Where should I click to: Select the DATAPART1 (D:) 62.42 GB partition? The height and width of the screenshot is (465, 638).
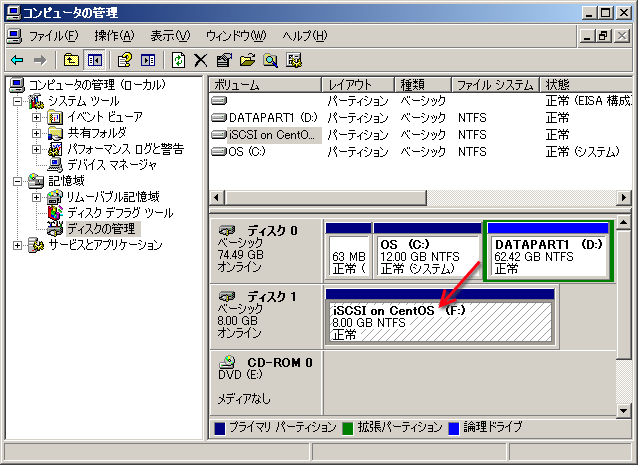pos(548,251)
